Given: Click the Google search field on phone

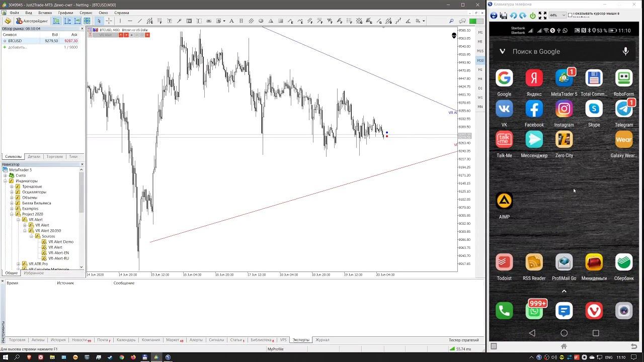Looking at the screenshot, I should click(x=563, y=51).
